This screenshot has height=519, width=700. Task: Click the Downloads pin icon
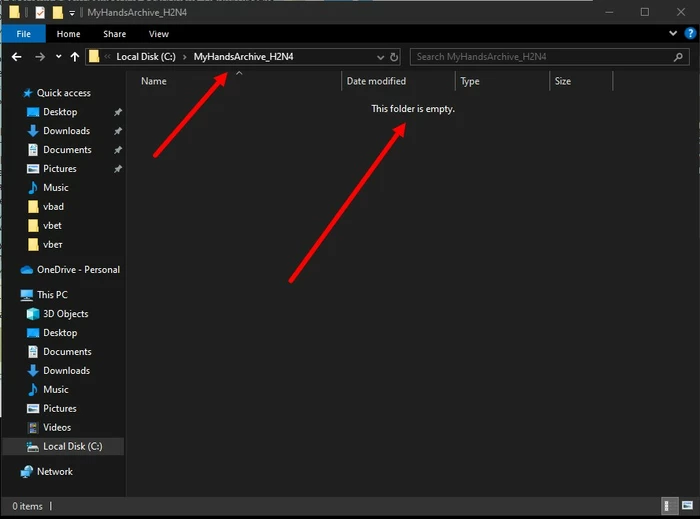point(118,131)
